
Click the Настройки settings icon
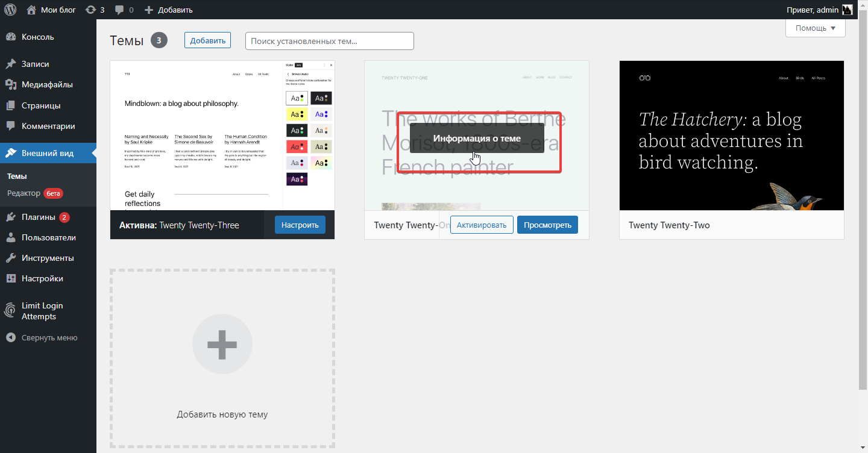click(x=11, y=278)
